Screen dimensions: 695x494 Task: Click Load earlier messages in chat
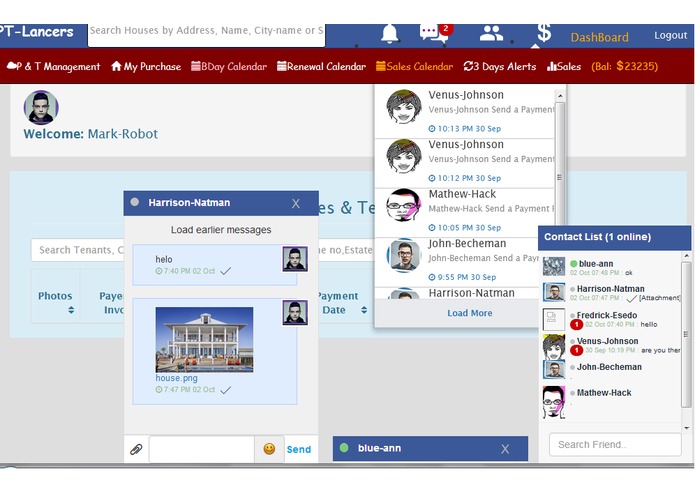click(221, 230)
